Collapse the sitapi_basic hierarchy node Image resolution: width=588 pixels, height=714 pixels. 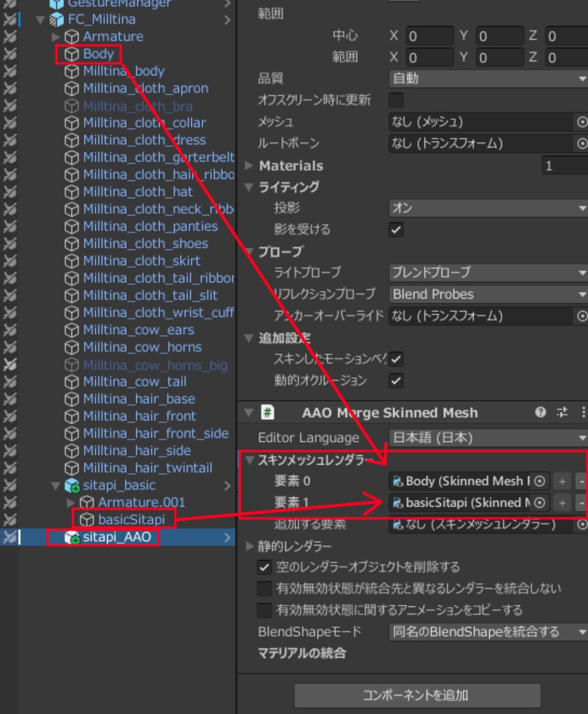tap(56, 486)
